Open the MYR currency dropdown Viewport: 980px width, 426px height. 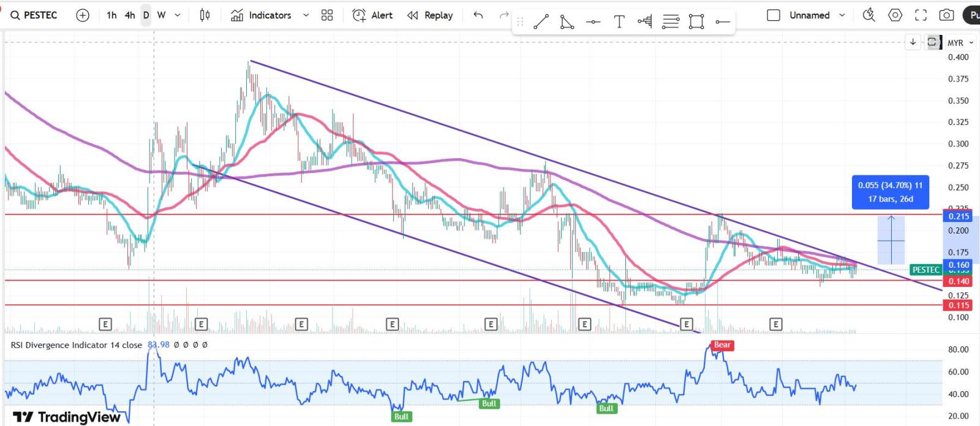pyautogui.click(x=960, y=43)
